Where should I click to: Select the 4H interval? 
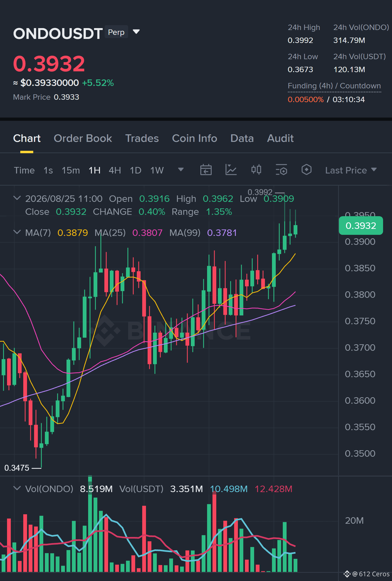click(115, 170)
